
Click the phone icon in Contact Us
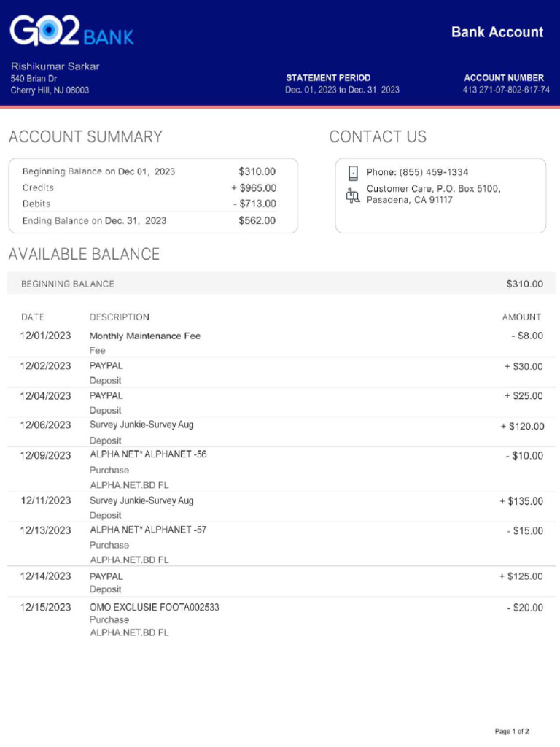(354, 173)
